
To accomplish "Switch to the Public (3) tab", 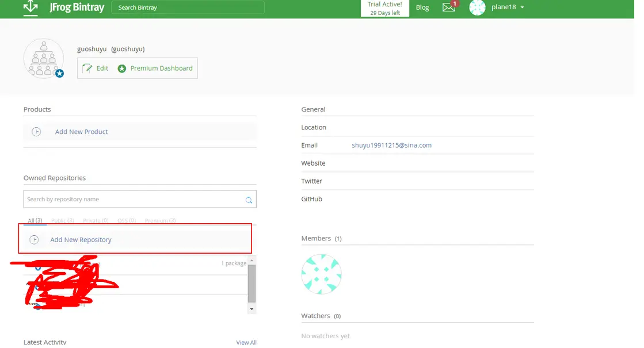I will (x=62, y=220).
